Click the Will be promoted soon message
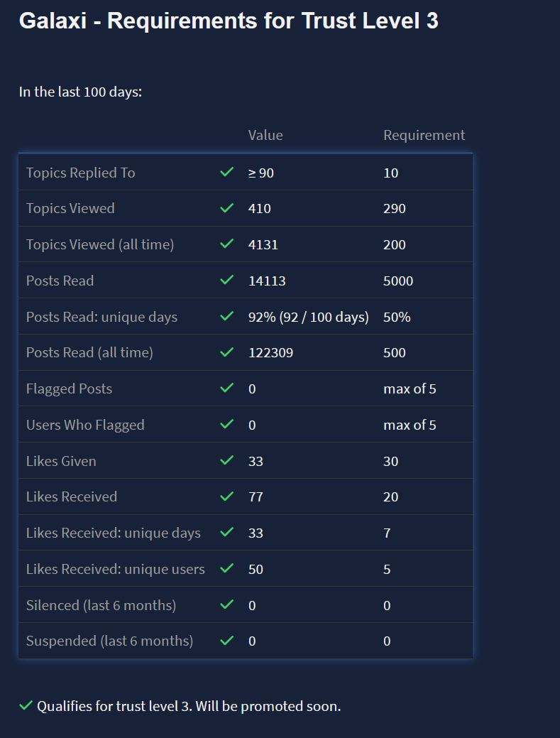 [268, 707]
